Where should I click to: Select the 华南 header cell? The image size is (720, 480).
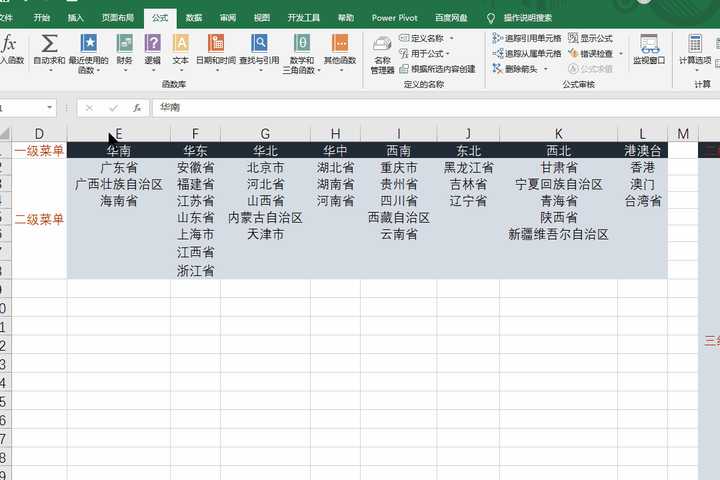coord(119,151)
